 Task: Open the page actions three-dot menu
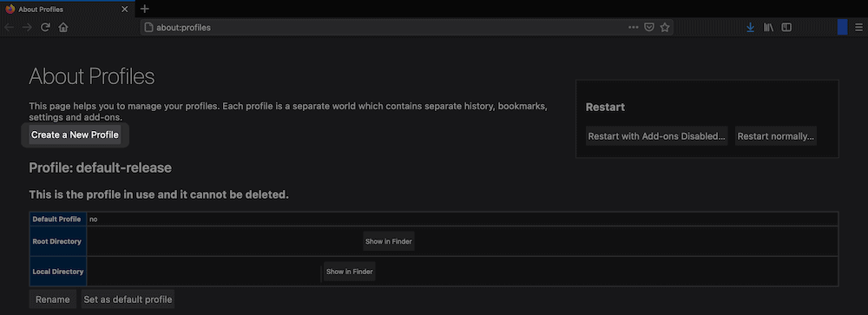click(x=634, y=27)
